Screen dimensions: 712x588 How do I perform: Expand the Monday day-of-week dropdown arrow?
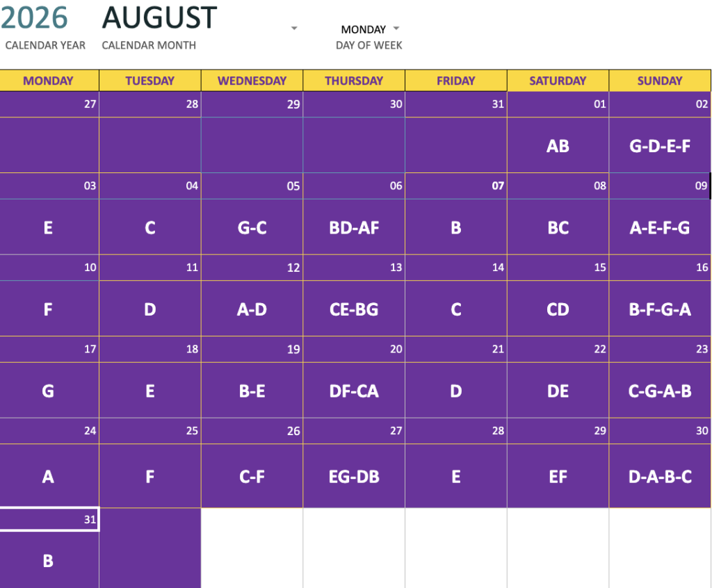(x=396, y=28)
